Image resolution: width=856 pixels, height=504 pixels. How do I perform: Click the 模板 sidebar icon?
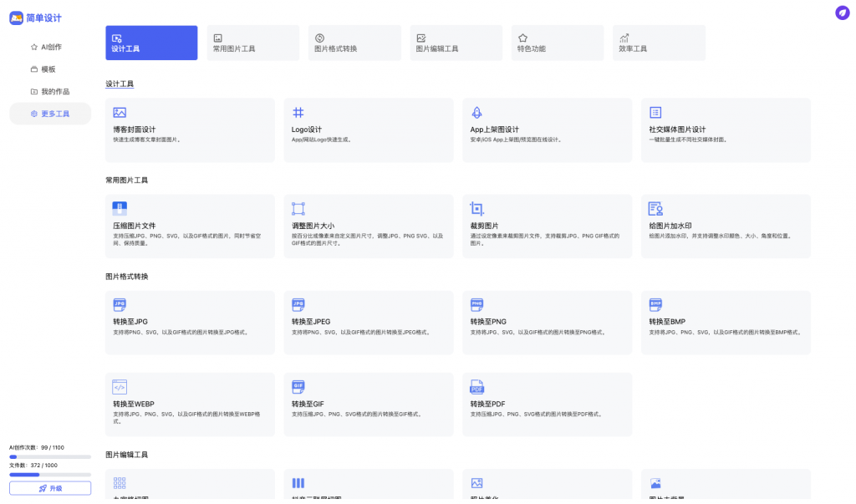pyautogui.click(x=34, y=69)
